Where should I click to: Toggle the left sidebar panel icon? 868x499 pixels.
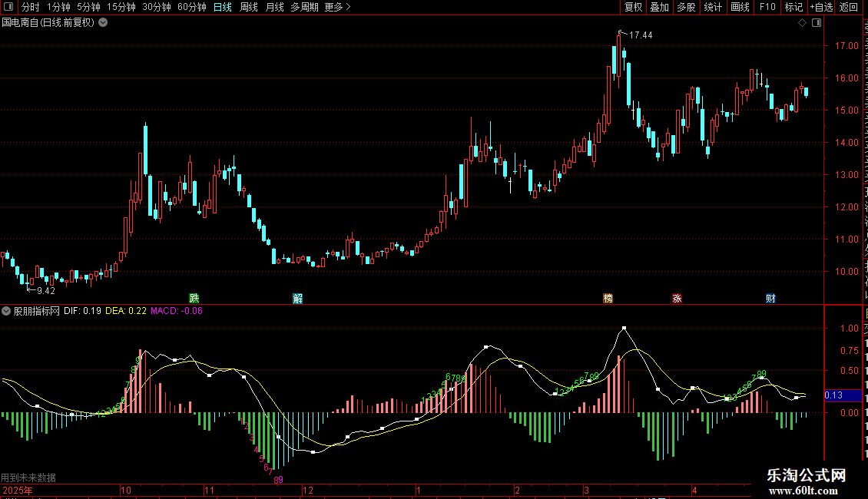(x=9, y=7)
